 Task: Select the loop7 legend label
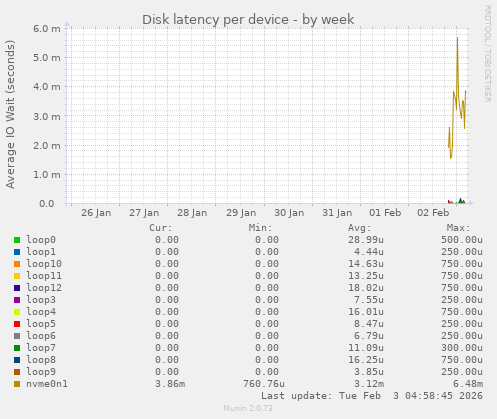(x=41, y=348)
